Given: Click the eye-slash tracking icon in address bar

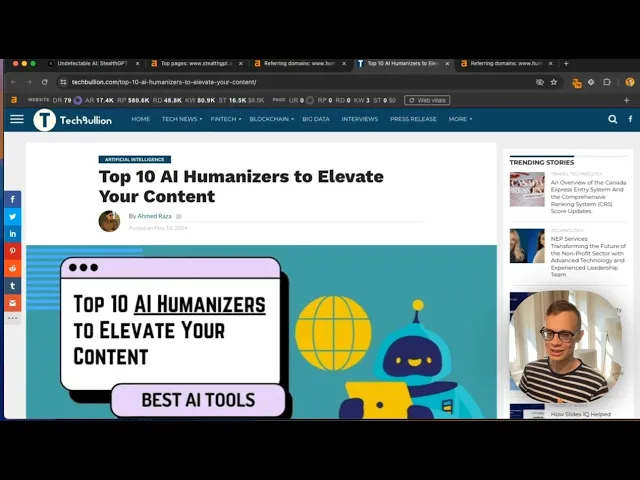Looking at the screenshot, I should [x=540, y=82].
